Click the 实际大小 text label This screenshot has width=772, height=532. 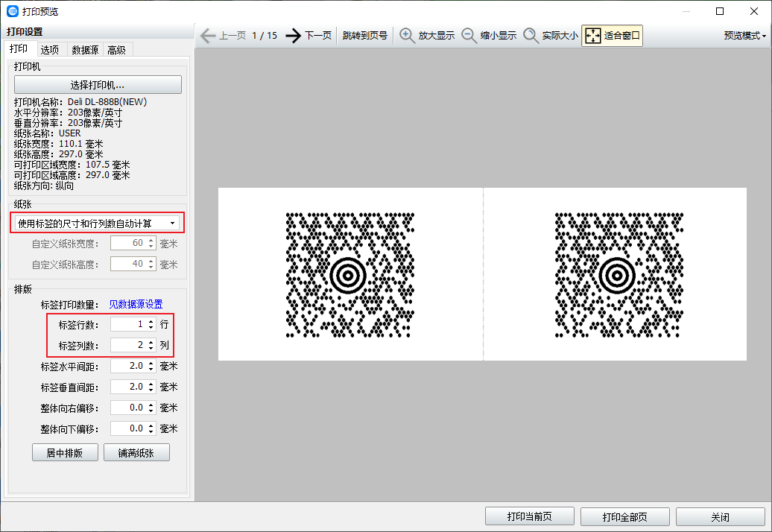pyautogui.click(x=560, y=36)
